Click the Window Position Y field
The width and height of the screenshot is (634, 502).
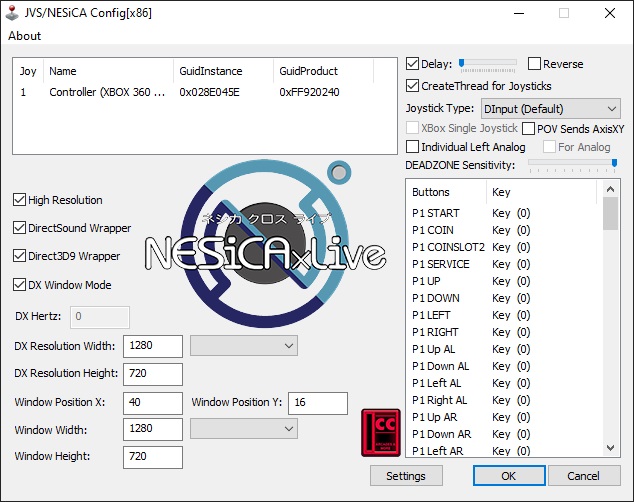click(318, 403)
